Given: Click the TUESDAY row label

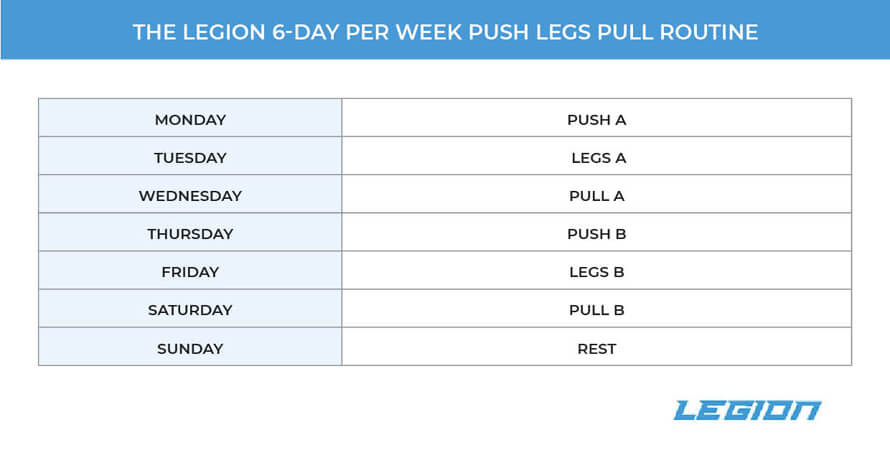Looking at the screenshot, I should [x=190, y=158].
